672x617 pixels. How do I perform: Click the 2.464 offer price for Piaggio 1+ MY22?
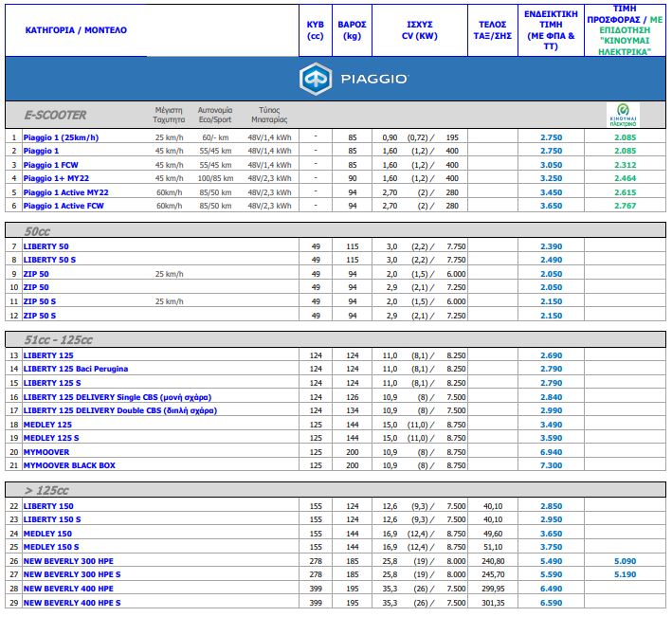(625, 178)
